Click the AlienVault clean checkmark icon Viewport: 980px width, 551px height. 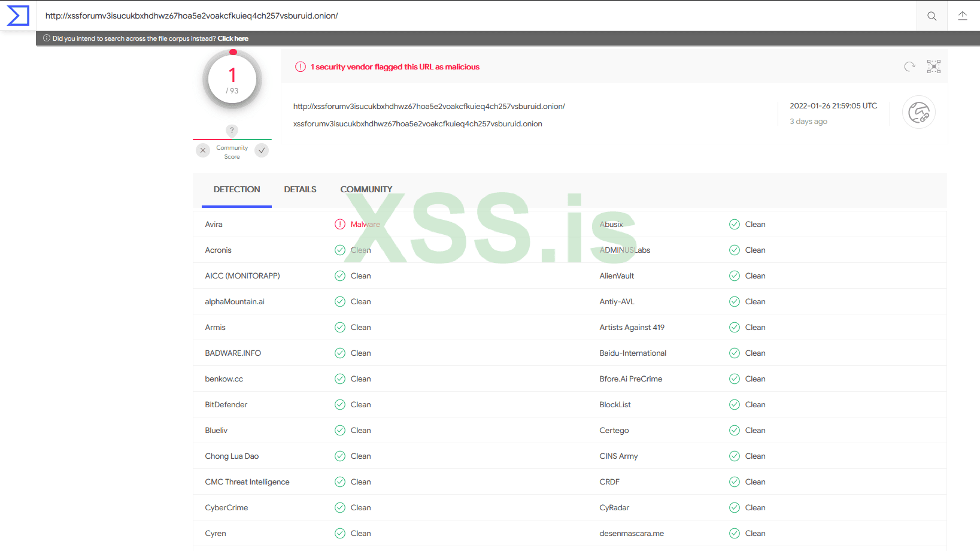(735, 276)
